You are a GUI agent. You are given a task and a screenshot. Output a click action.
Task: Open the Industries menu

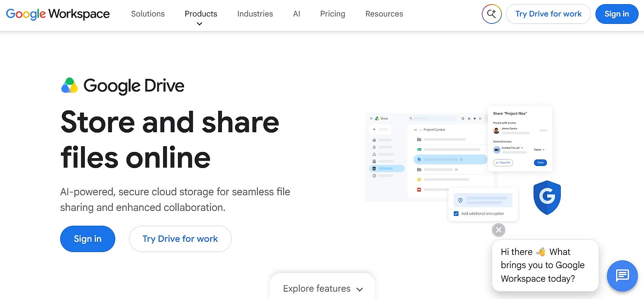255,14
